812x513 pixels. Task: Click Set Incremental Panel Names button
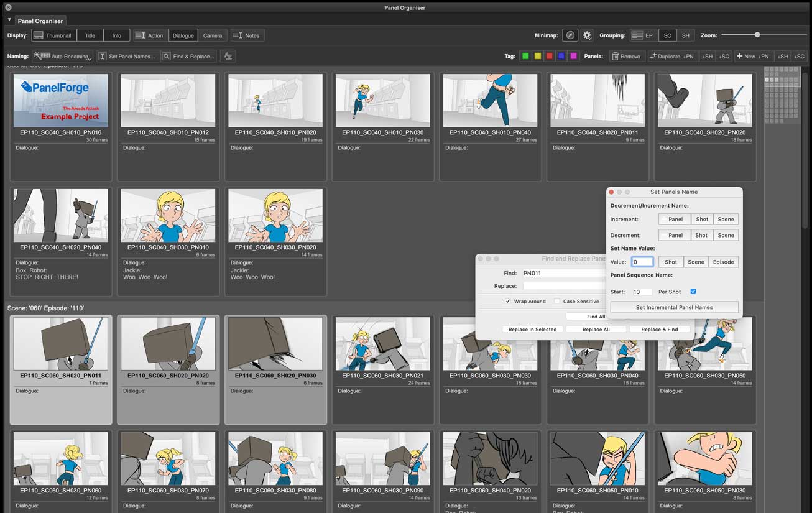674,307
